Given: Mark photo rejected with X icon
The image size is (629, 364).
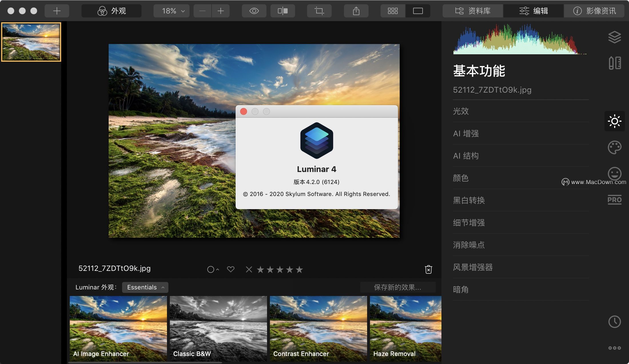Looking at the screenshot, I should pos(249,269).
